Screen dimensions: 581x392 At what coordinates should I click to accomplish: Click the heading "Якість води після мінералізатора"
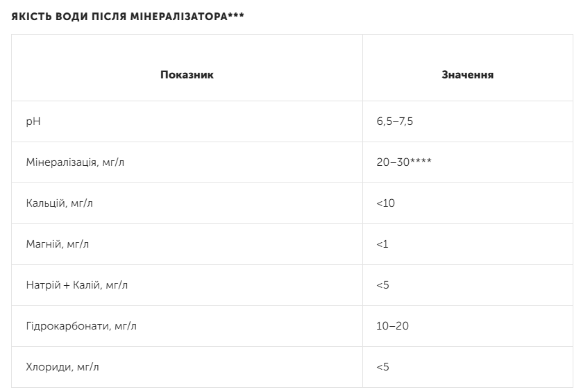(118, 17)
